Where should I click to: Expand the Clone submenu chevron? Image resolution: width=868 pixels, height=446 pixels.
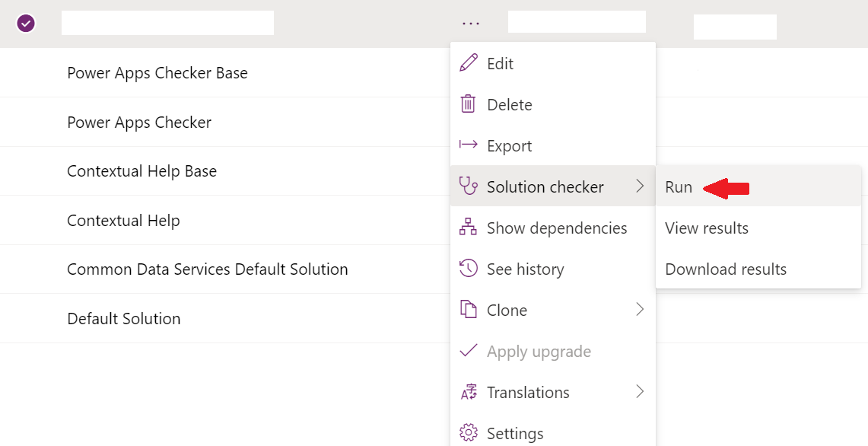tap(640, 309)
